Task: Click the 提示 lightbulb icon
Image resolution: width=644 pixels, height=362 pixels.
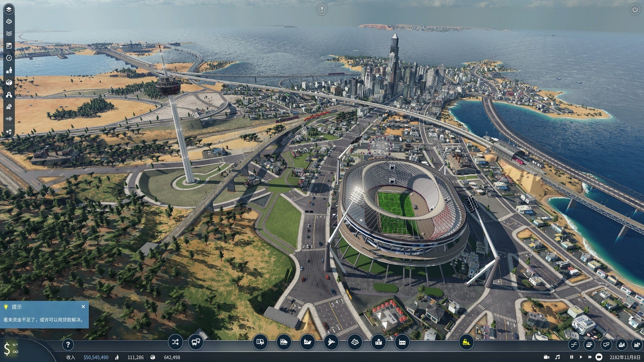Action: [x=6, y=306]
